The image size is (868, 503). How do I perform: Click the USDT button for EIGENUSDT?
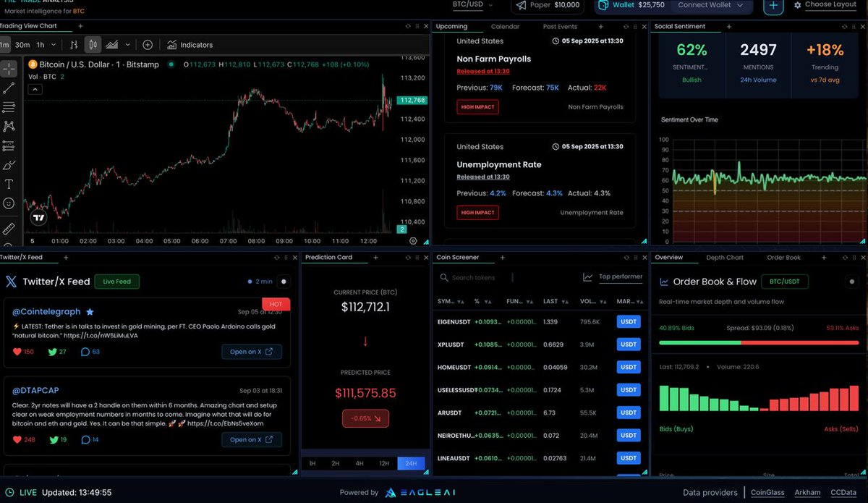(x=629, y=321)
